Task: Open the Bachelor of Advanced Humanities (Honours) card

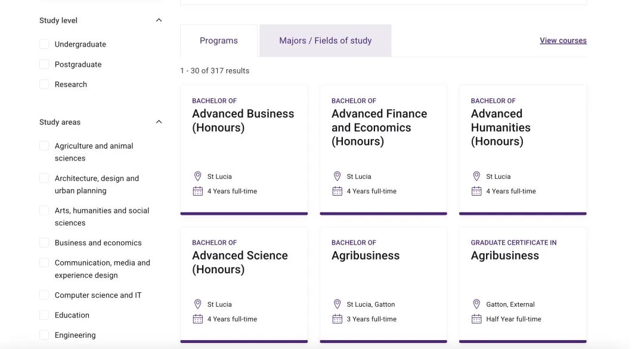Action: point(500,128)
